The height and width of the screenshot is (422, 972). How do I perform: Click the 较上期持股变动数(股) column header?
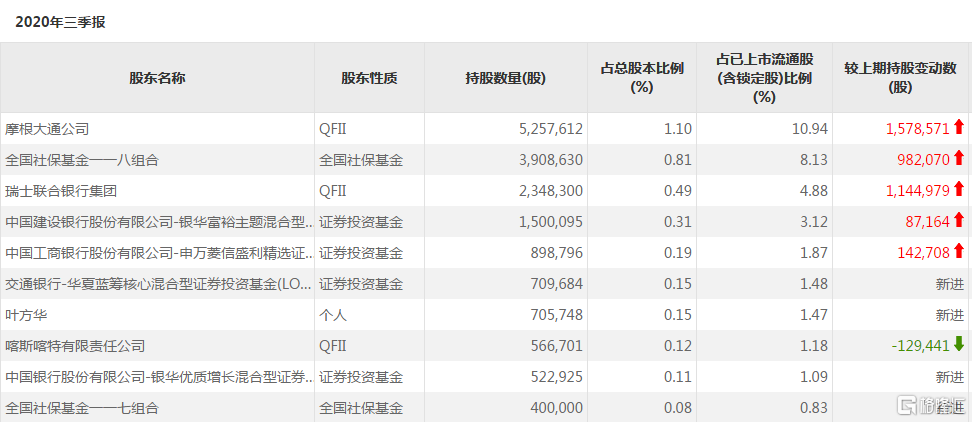coord(900,77)
